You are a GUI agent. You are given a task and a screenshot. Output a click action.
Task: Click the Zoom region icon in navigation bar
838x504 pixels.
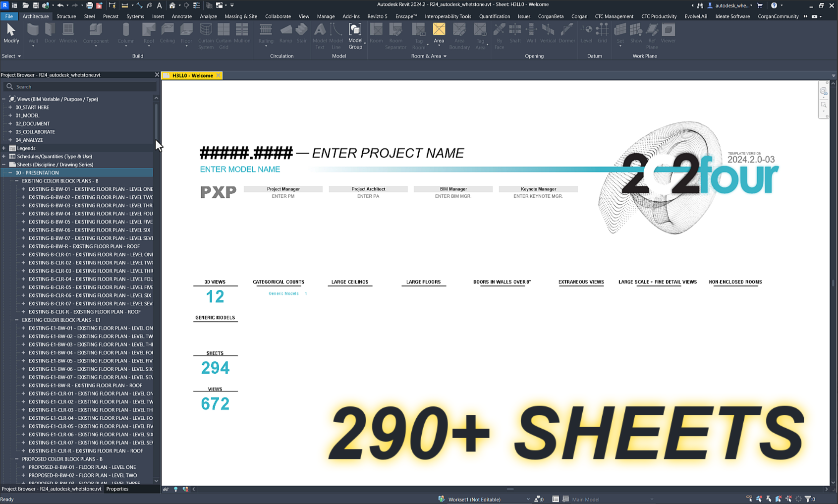pos(824,105)
